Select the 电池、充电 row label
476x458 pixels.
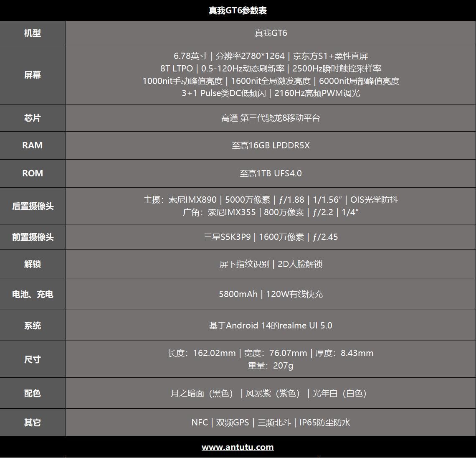(33, 294)
